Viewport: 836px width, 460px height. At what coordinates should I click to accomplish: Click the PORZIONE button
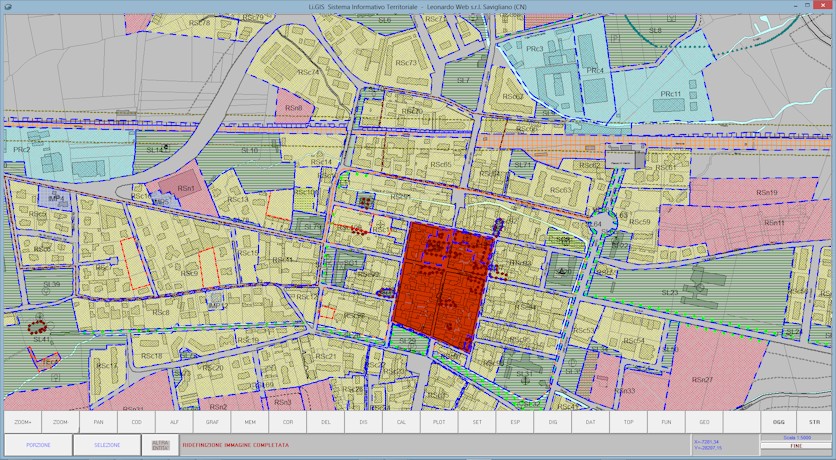[38, 444]
